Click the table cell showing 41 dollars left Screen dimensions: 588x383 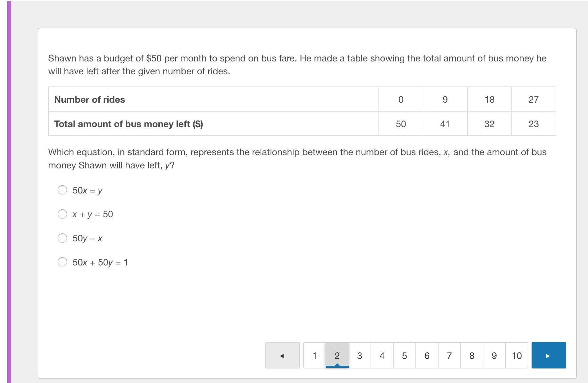click(x=445, y=124)
